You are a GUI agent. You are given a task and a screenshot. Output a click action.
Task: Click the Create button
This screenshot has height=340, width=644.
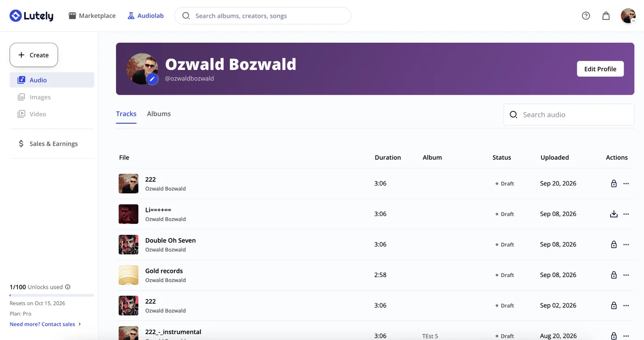[x=34, y=55]
